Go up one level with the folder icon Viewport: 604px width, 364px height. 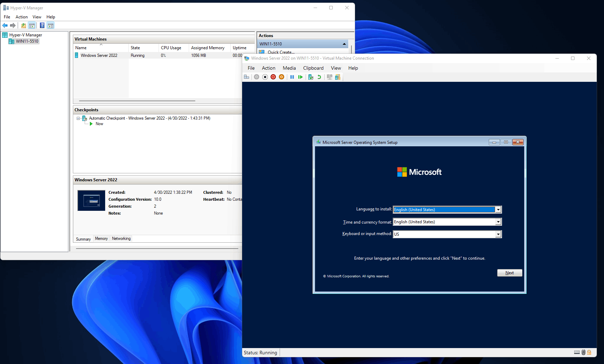pos(24,25)
